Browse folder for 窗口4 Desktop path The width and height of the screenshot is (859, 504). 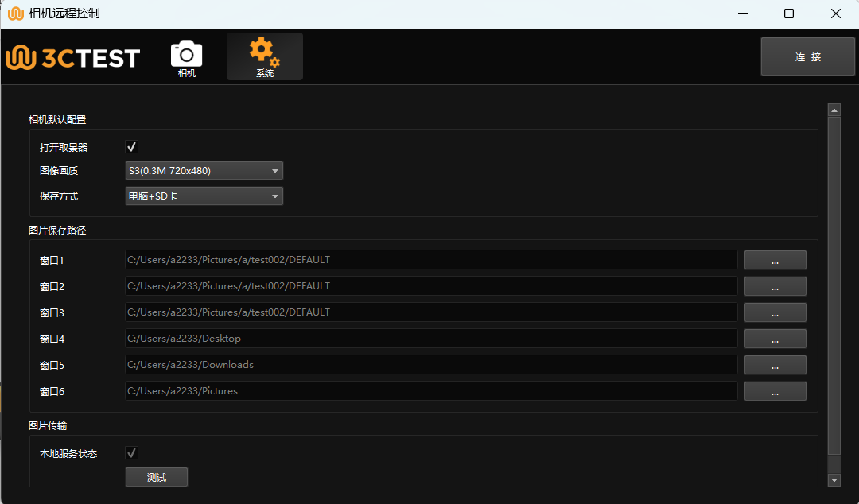coord(775,339)
